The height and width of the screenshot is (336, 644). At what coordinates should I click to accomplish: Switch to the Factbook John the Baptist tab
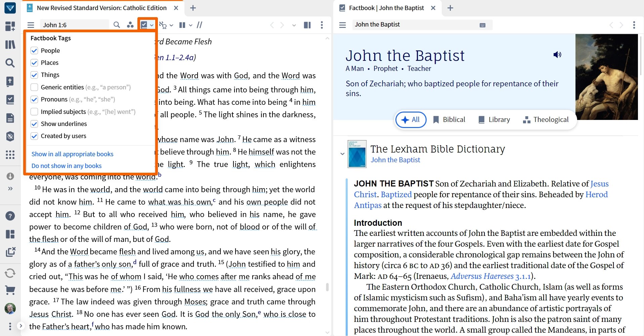(387, 8)
